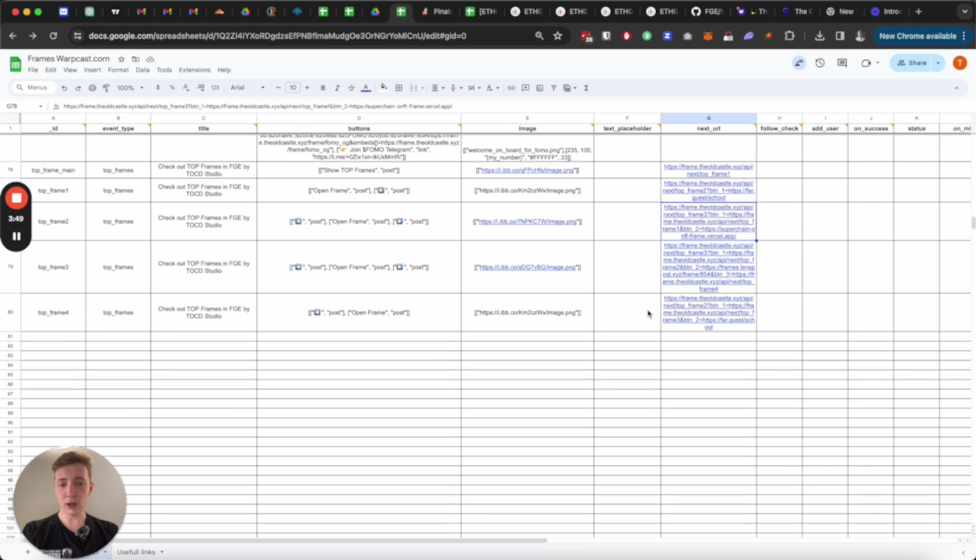Open the zoom 100% dropdown
Viewport: 976px width, 560px height.
[129, 88]
